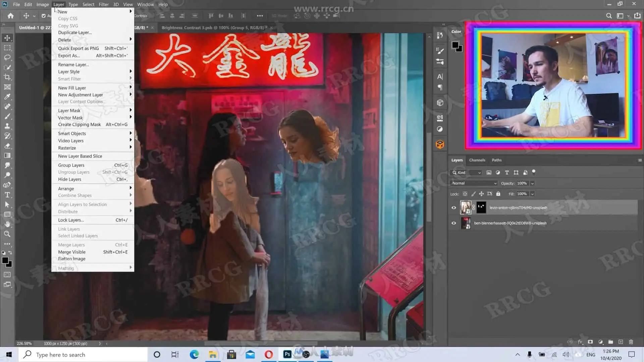This screenshot has width=644, height=362.
Task: Toggle visibility of ben-blennerhassett layer
Action: tap(454, 223)
